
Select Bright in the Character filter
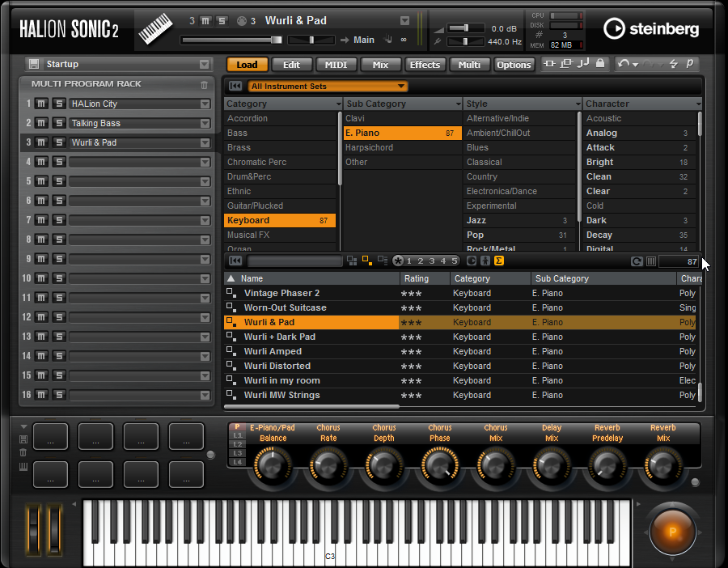click(x=639, y=162)
